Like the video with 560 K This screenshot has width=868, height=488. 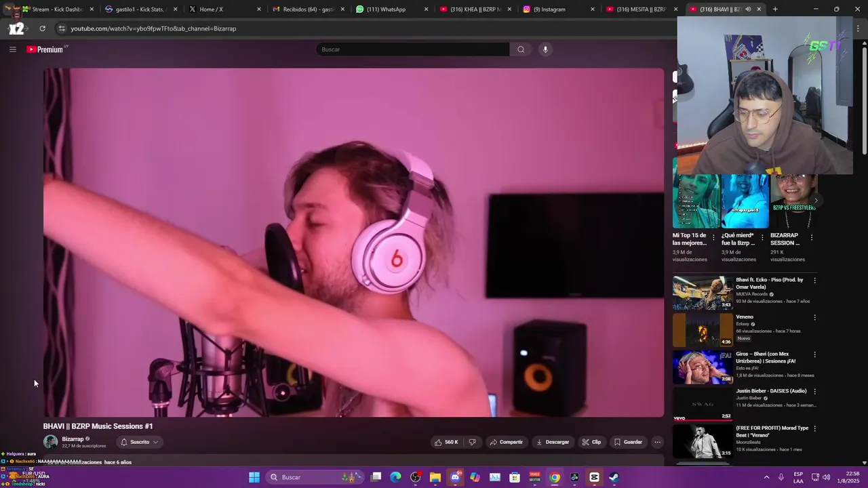[x=446, y=442]
